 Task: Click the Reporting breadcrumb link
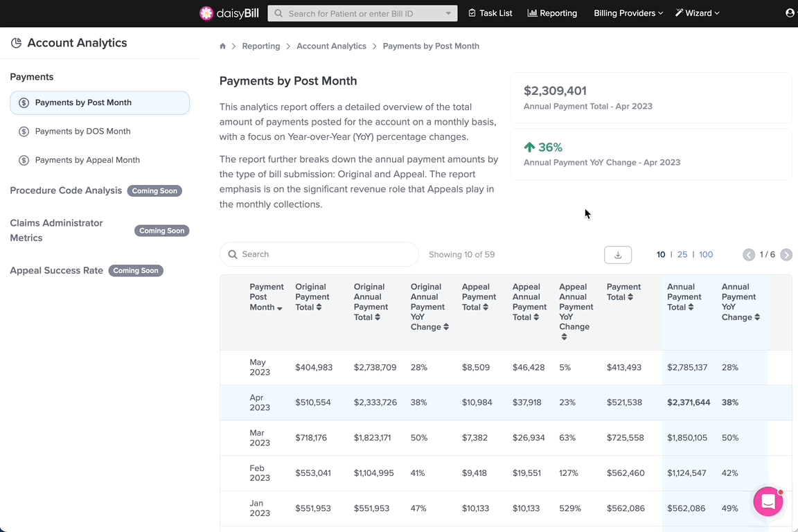pyautogui.click(x=261, y=46)
